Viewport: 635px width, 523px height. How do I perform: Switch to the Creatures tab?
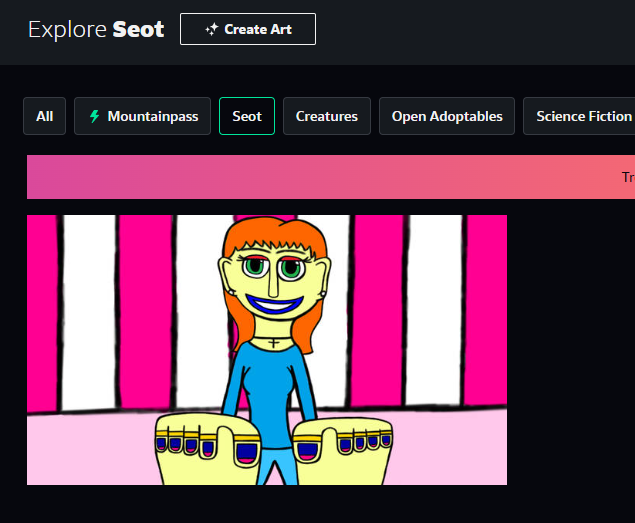327,116
